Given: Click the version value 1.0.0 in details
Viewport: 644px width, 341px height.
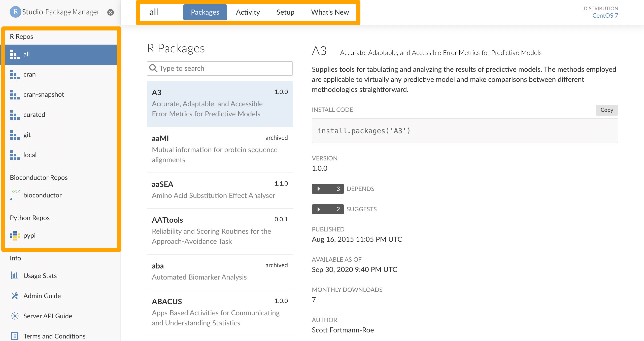Looking at the screenshot, I should tap(319, 168).
